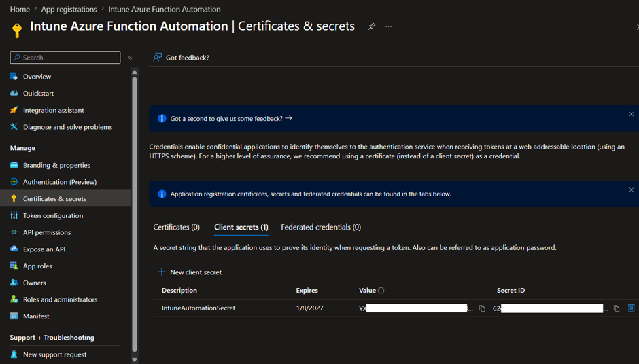Click the Owners people icon
The width and height of the screenshot is (639, 364).
[x=14, y=283]
